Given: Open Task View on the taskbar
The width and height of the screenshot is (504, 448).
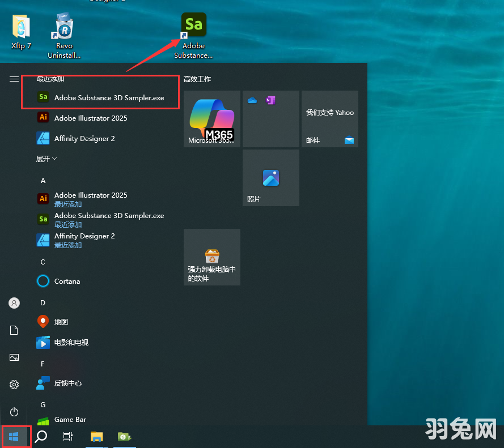Looking at the screenshot, I should pyautogui.click(x=67, y=436).
